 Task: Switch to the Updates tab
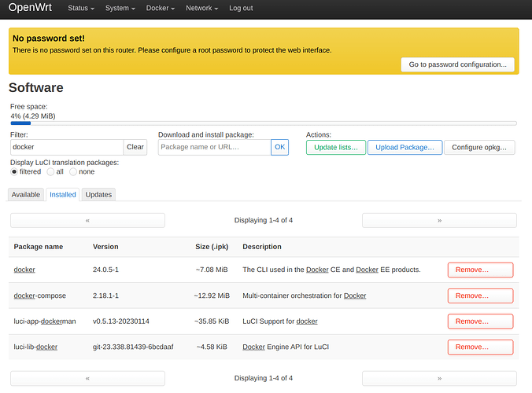[x=98, y=195]
